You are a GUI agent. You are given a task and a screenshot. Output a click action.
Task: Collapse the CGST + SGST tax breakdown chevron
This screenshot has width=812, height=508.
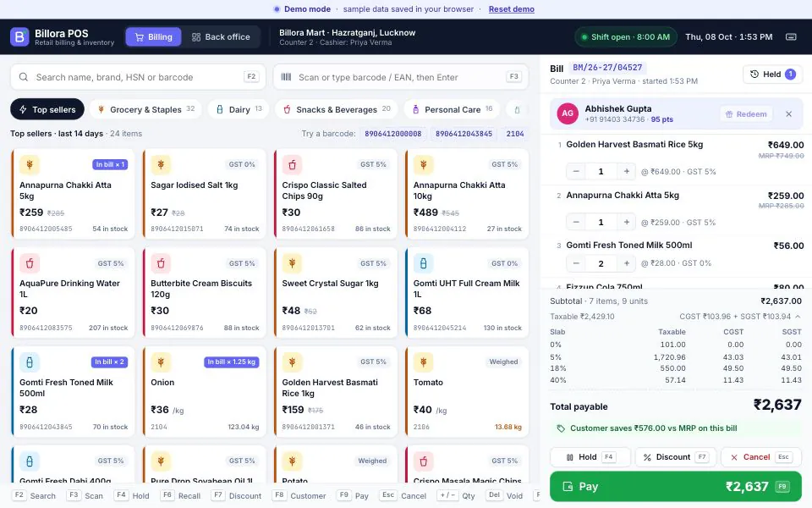[798, 316]
